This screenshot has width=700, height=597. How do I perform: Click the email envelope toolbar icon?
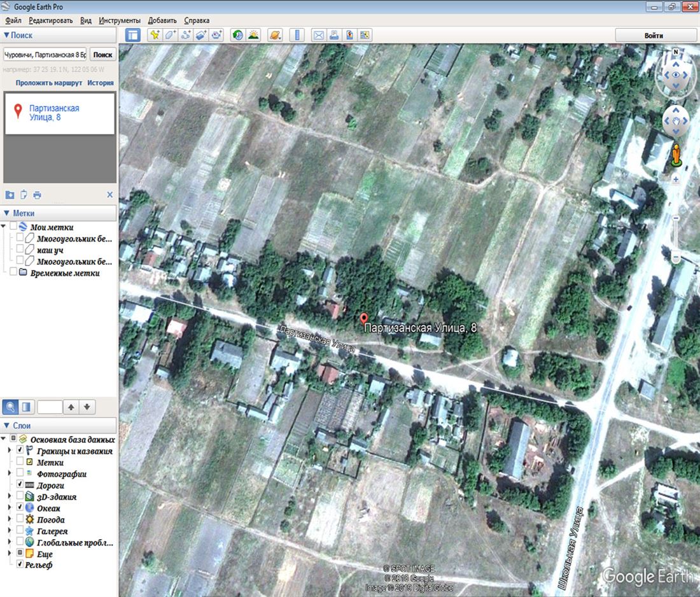coord(318,35)
